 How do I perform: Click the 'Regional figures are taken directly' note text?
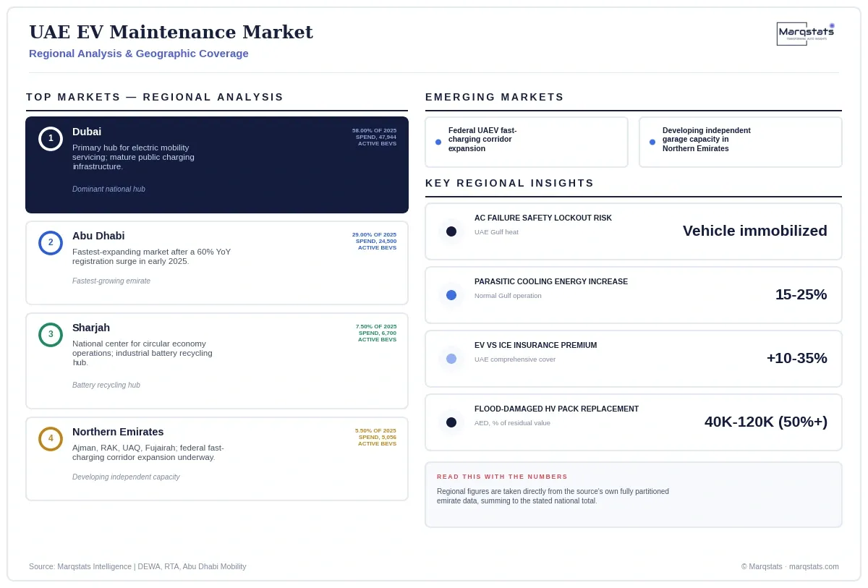tap(553, 496)
